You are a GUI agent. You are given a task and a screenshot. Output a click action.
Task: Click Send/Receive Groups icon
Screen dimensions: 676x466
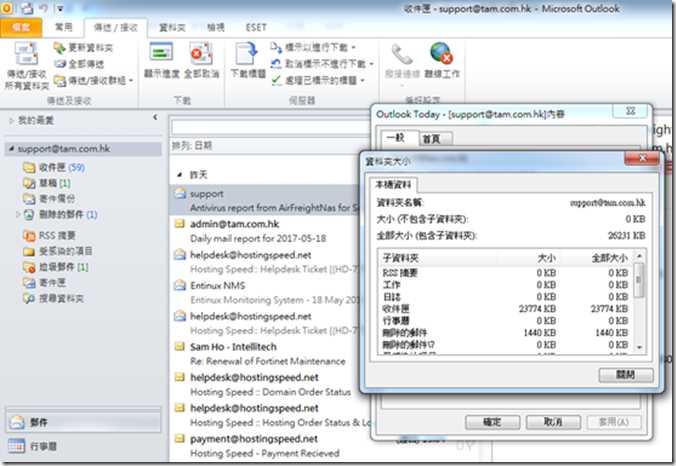click(x=59, y=81)
